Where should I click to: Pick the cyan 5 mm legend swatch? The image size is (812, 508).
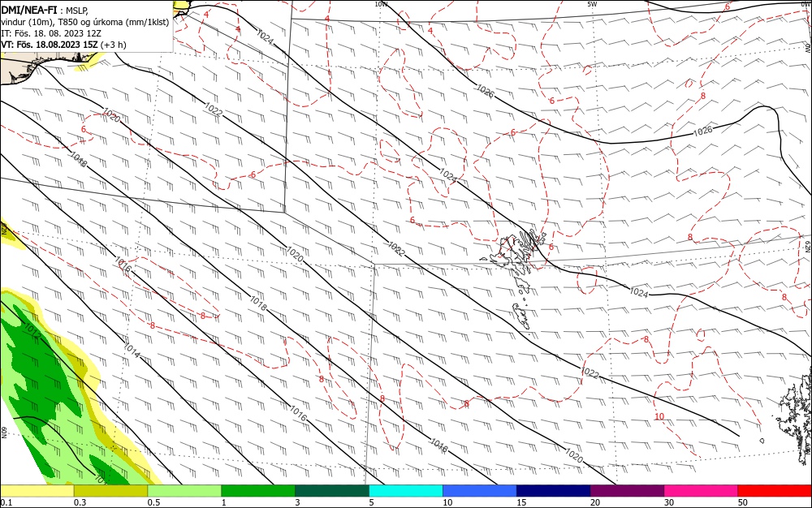406,490
